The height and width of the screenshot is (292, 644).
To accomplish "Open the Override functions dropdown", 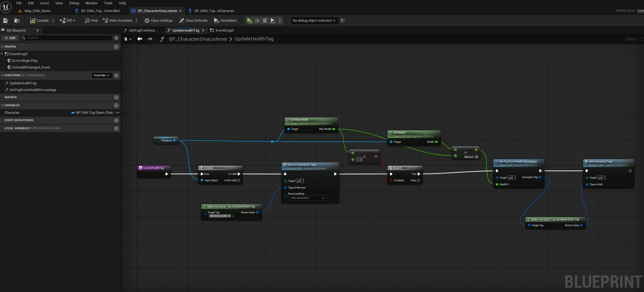I will coord(102,75).
